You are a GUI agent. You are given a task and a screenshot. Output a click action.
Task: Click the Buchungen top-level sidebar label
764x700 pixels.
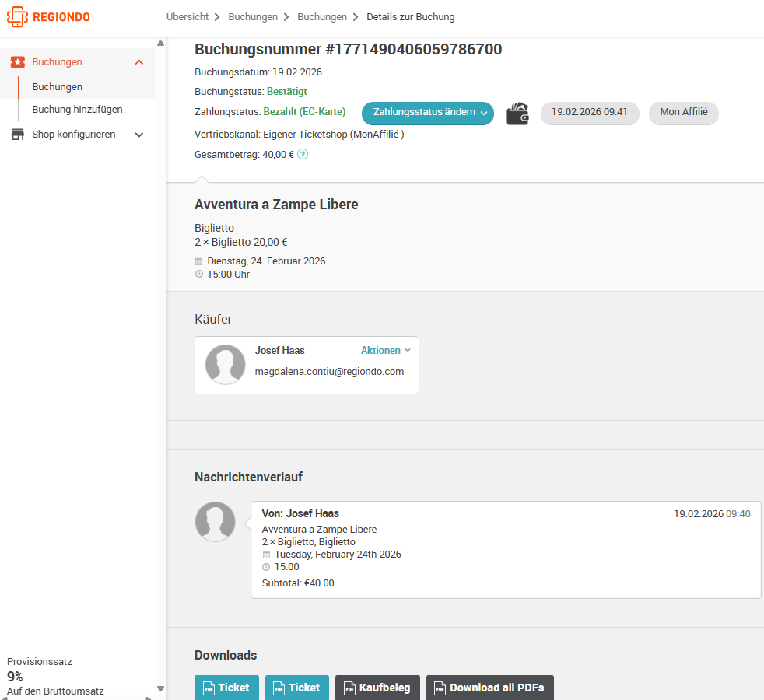(x=57, y=62)
